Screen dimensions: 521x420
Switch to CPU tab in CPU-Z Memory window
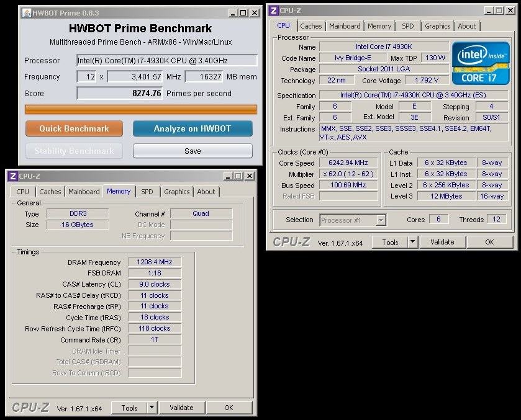click(22, 192)
